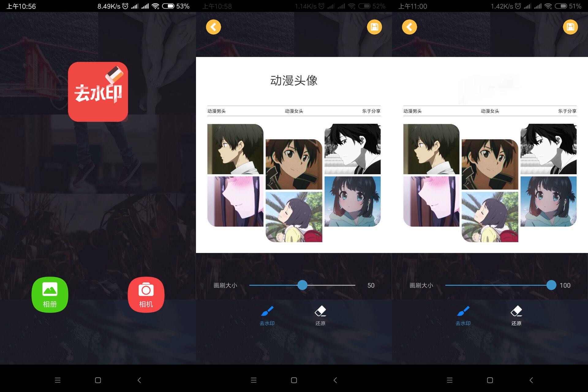
Task: Click 画刷大小 label in middle screen
Action: coord(225,285)
